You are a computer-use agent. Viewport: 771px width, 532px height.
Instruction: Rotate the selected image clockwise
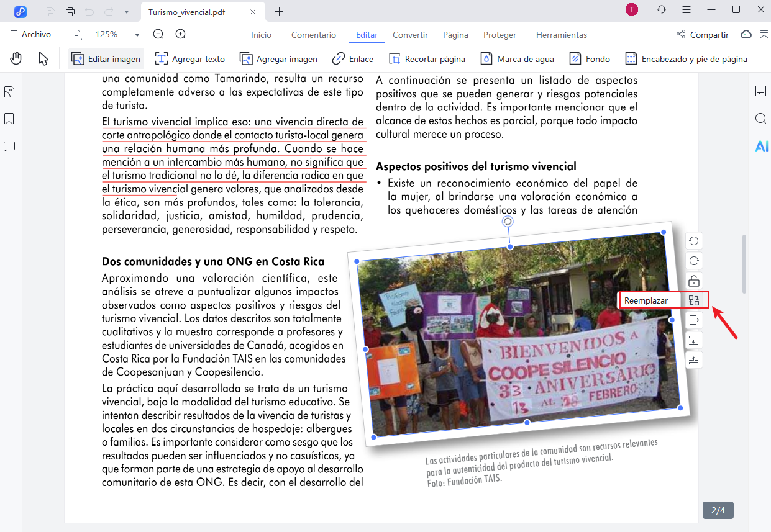693,260
